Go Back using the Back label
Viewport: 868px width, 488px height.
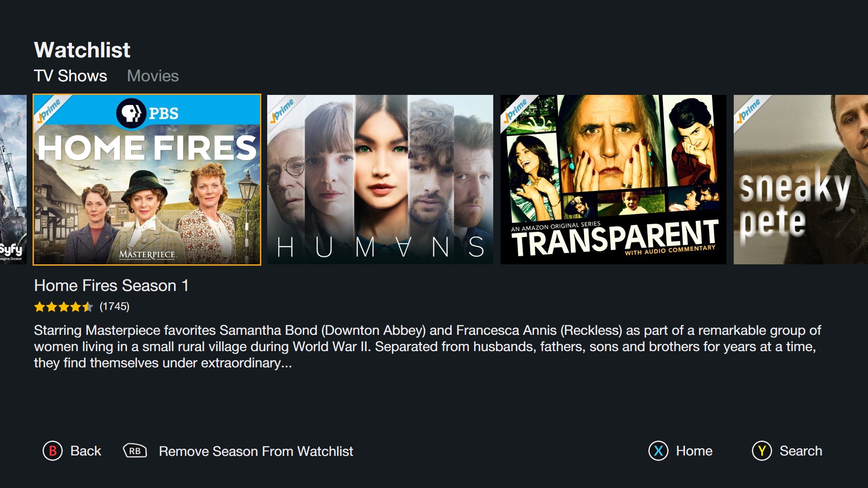(86, 451)
